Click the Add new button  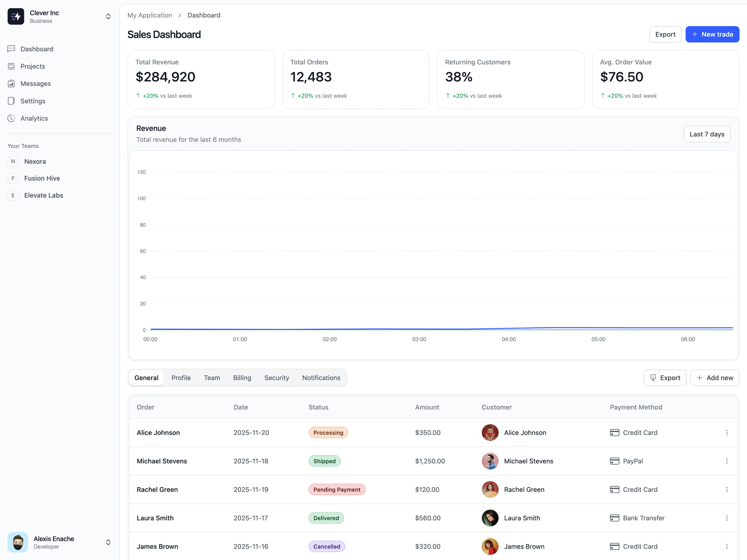coord(715,378)
